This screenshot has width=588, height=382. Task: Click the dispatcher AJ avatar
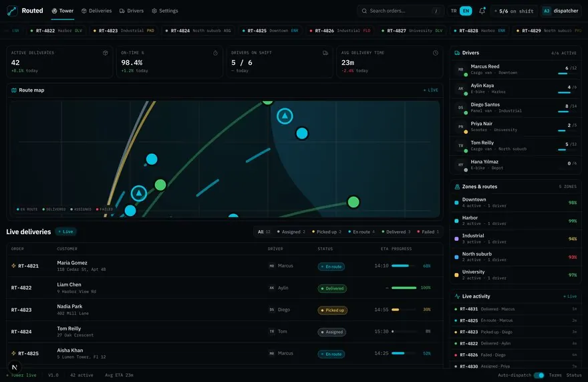click(547, 11)
